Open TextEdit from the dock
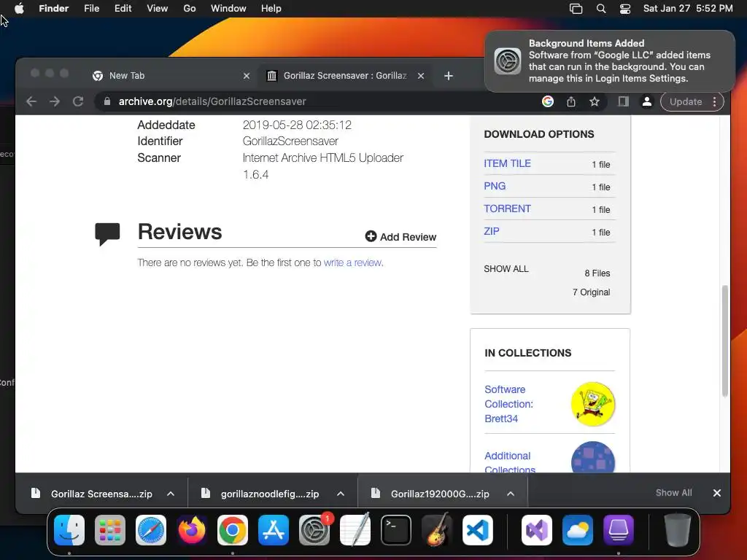The width and height of the screenshot is (747, 560). [x=355, y=530]
